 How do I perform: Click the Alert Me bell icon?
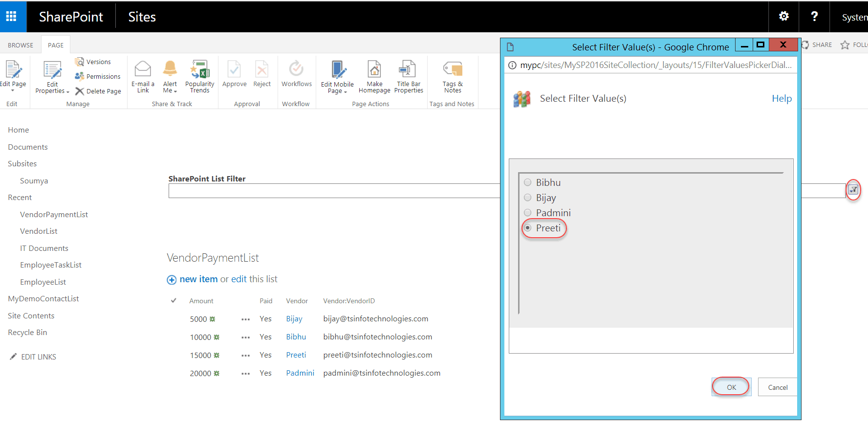click(x=170, y=68)
